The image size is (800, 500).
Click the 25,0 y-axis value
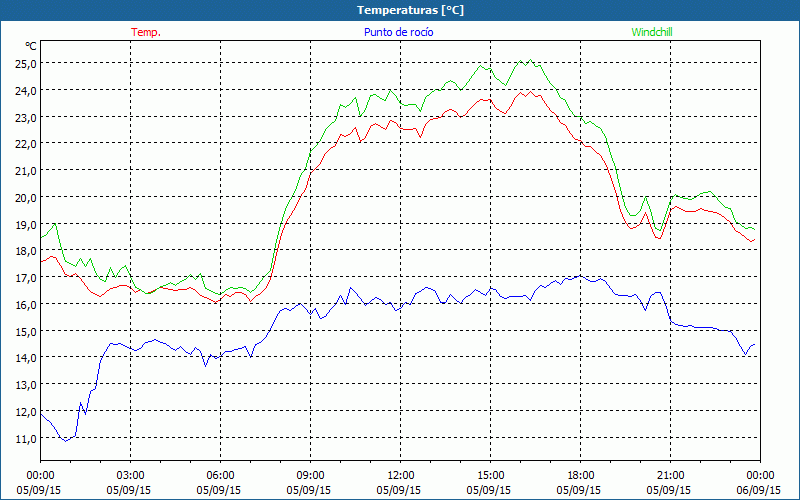(26, 64)
